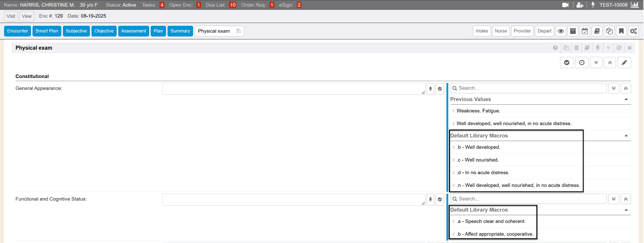Collapse the Previous Values section

(x=626, y=99)
